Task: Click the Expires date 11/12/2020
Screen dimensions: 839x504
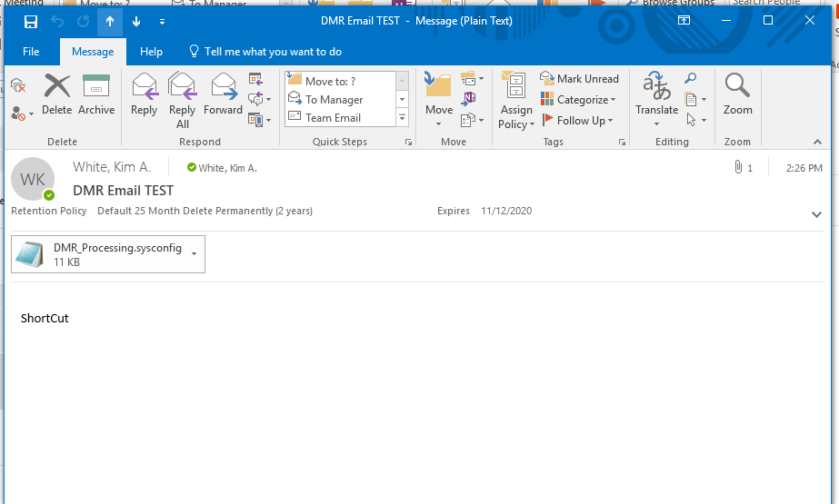Action: [x=506, y=211]
